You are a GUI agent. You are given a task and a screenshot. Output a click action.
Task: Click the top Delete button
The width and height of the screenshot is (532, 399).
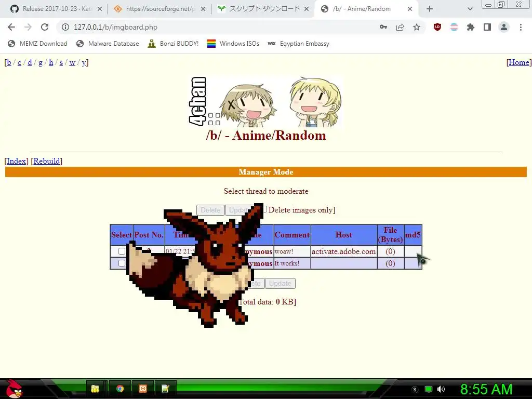tap(210, 210)
